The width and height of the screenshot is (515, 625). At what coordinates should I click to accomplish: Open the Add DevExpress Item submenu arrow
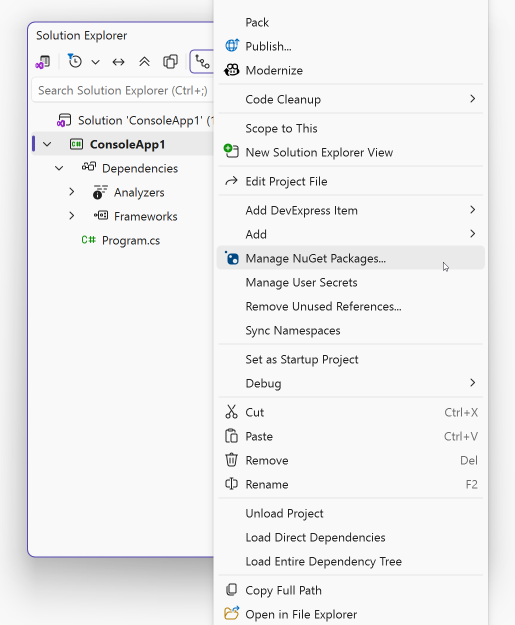(x=473, y=210)
